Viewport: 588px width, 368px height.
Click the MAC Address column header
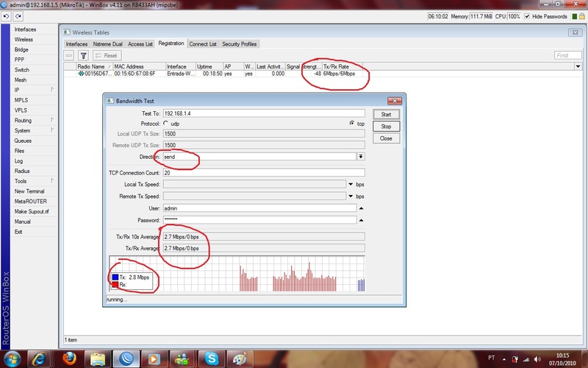tap(140, 66)
